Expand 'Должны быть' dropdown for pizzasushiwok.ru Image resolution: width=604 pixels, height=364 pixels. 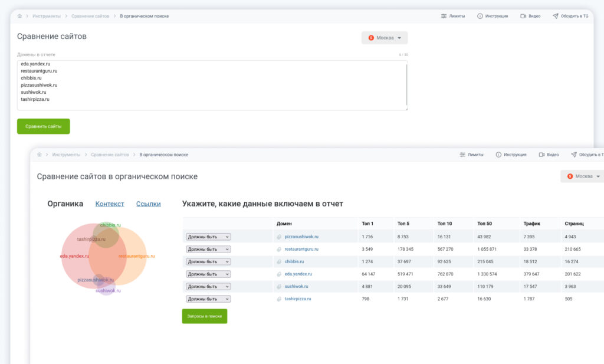208,237
